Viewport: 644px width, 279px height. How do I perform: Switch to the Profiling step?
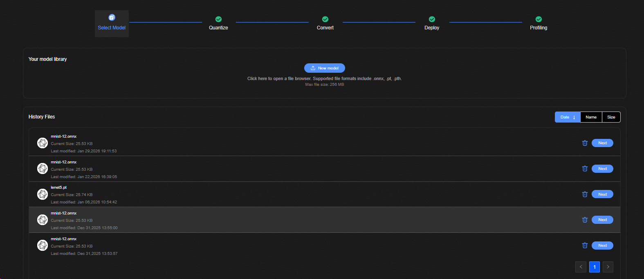click(539, 23)
